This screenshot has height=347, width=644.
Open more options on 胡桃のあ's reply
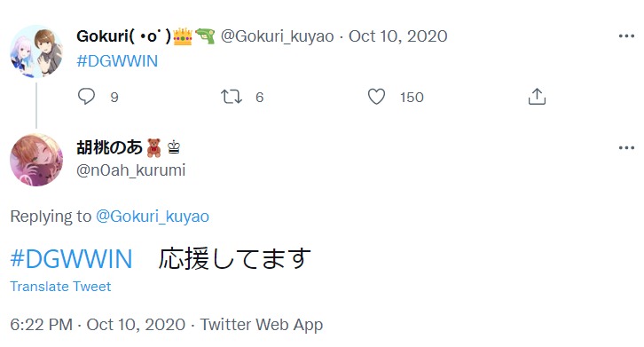click(x=626, y=147)
